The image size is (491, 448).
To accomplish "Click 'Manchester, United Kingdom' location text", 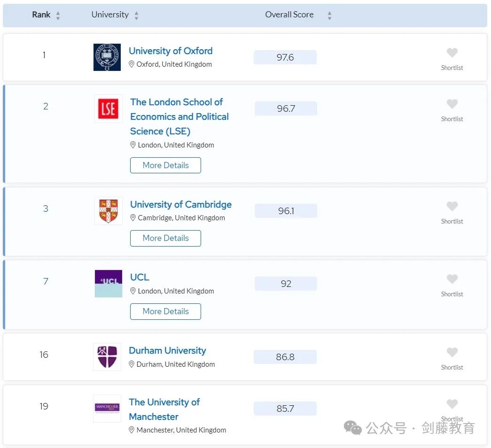I will (181, 430).
